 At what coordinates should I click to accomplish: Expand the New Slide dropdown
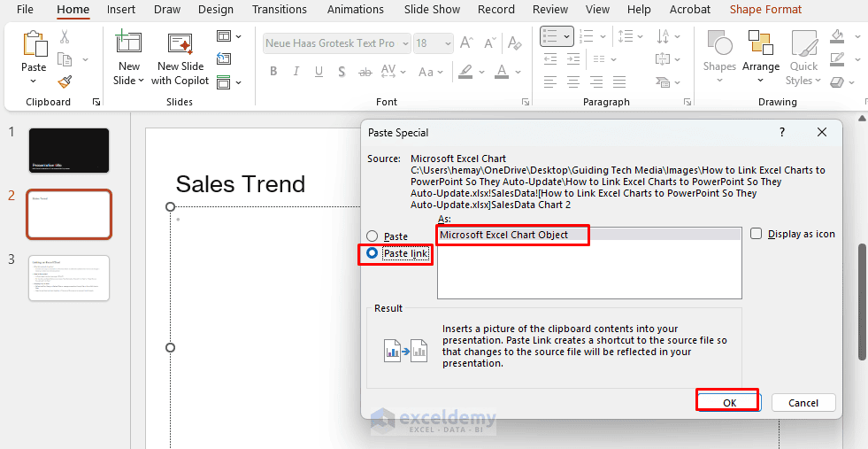(129, 74)
